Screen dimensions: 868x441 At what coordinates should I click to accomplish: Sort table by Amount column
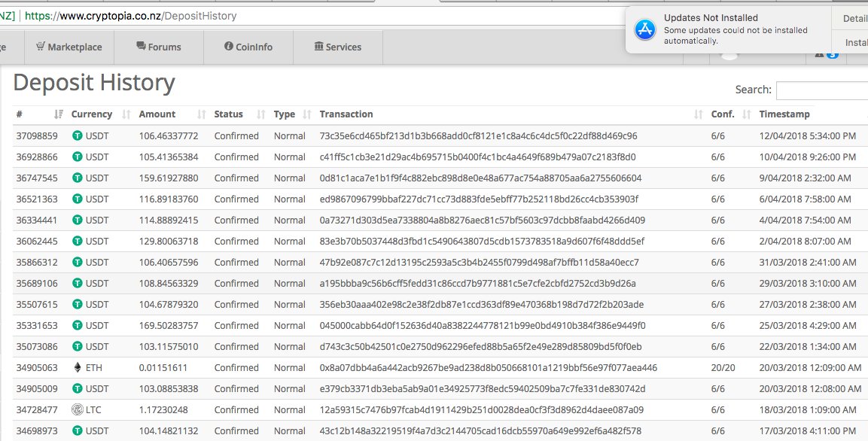[x=172, y=114]
